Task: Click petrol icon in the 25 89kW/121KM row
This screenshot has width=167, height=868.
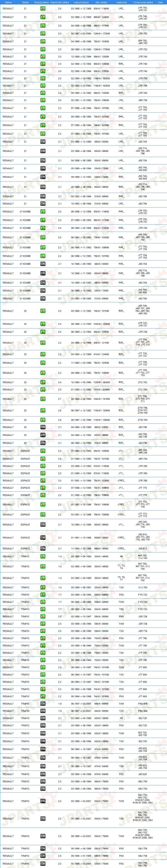Action: [43, 343]
